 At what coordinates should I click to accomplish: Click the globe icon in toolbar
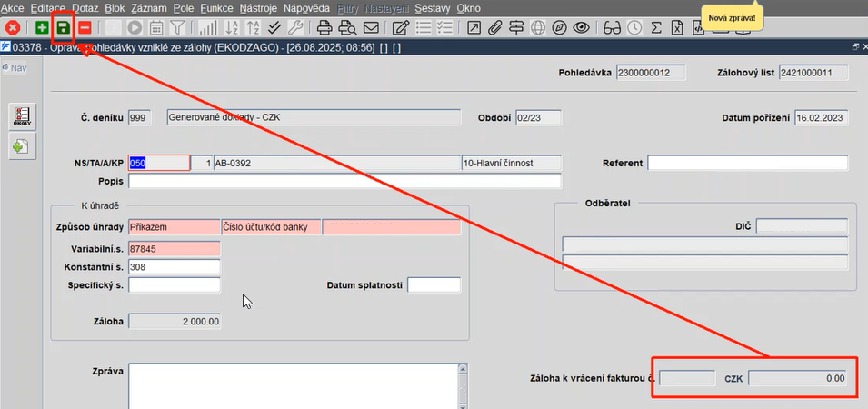tap(537, 27)
